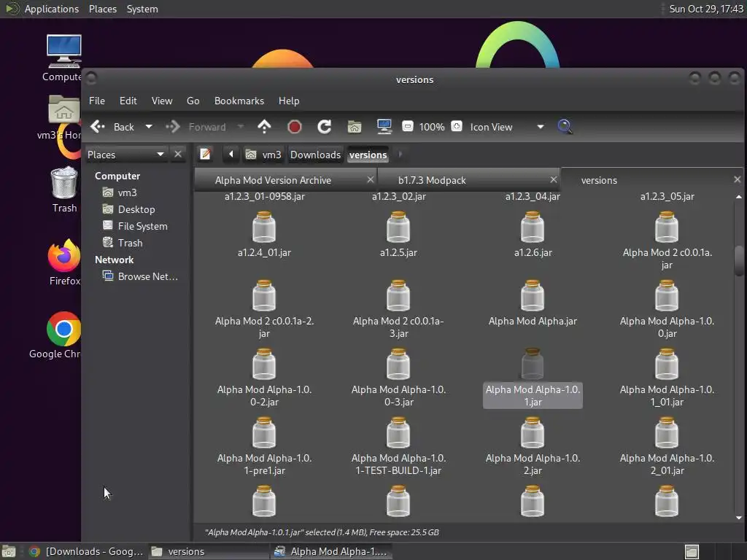747x560 pixels.
Task: Close the b1.7.3 Modpack tab
Action: pos(553,179)
